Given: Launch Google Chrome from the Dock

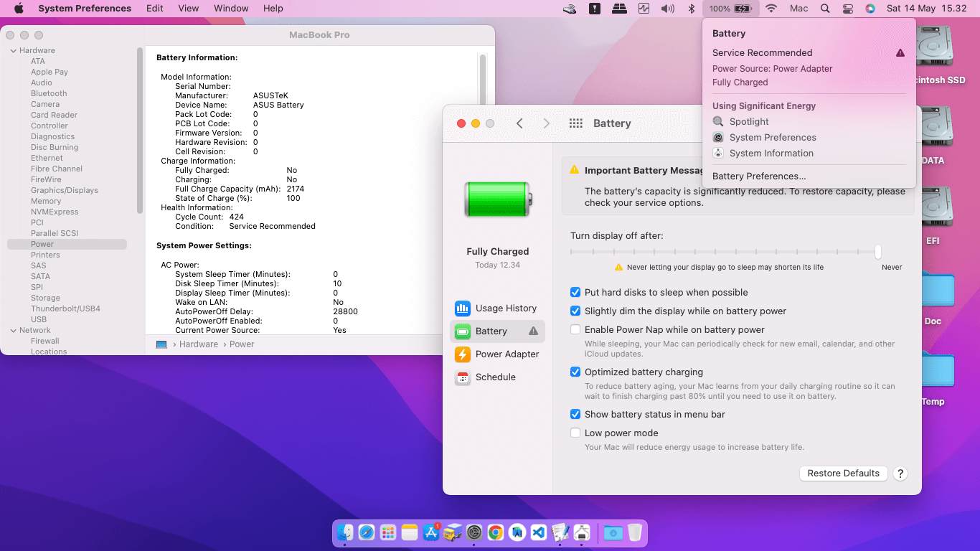Looking at the screenshot, I should tap(495, 532).
